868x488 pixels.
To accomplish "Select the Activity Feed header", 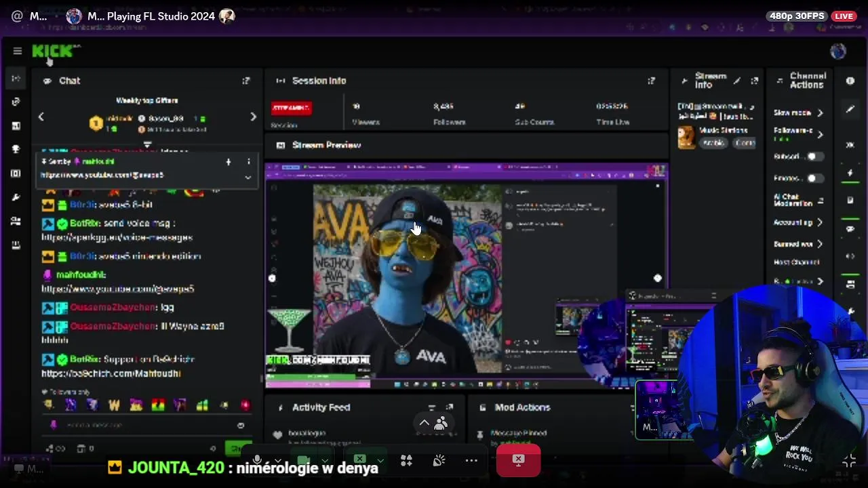I will 321,407.
